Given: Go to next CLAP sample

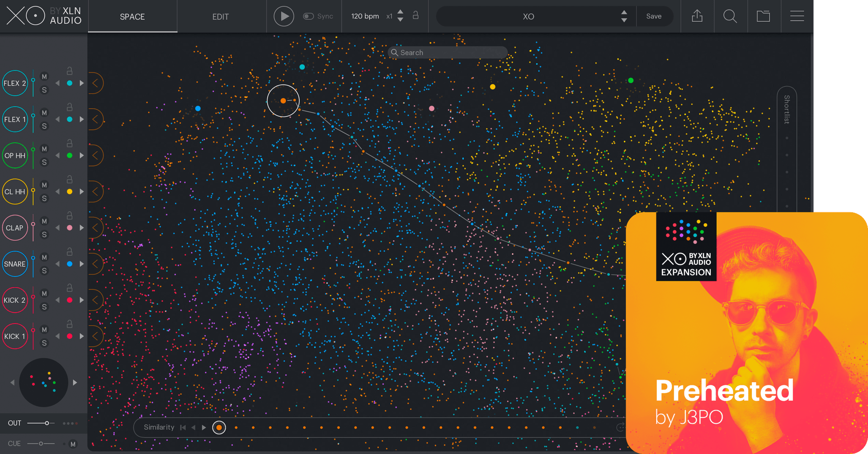Looking at the screenshot, I should (82, 228).
